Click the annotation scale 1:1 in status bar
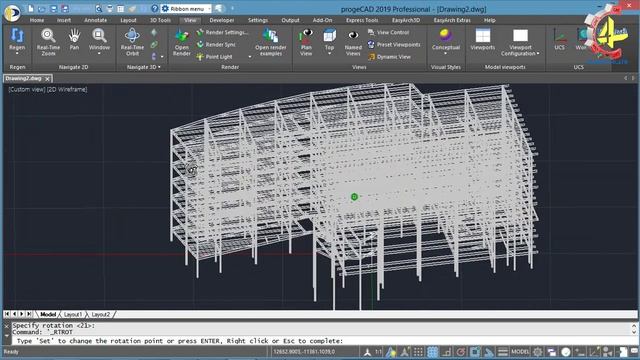Viewport: 640px width, 360px height. pyautogui.click(x=378, y=351)
